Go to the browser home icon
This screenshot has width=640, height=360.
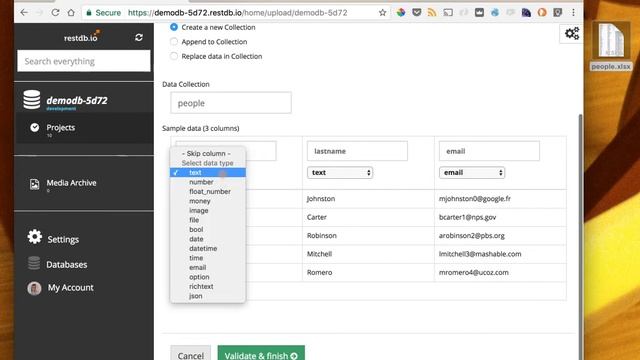pyautogui.click(x=71, y=13)
